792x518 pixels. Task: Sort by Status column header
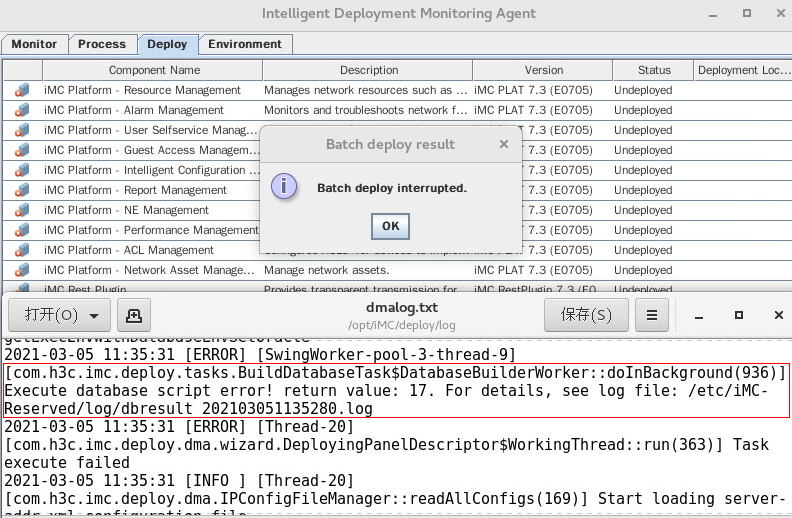point(654,70)
